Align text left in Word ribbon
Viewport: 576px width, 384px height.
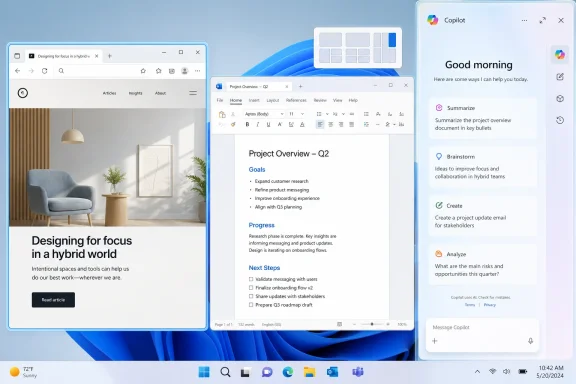[x=320, y=125]
